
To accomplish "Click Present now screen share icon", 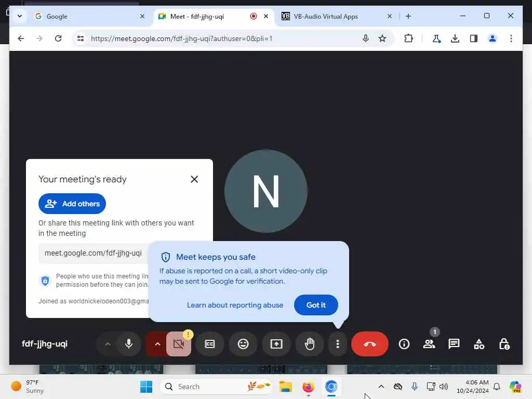I will pyautogui.click(x=276, y=344).
